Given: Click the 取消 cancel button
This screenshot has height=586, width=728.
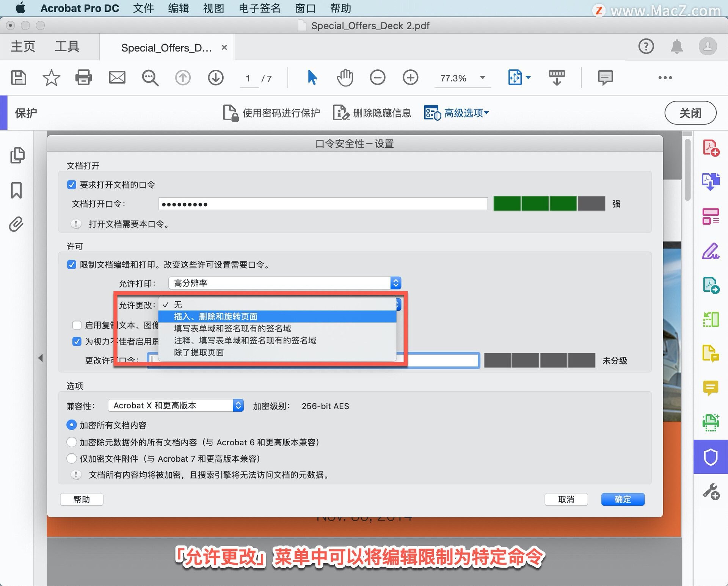Looking at the screenshot, I should (566, 499).
